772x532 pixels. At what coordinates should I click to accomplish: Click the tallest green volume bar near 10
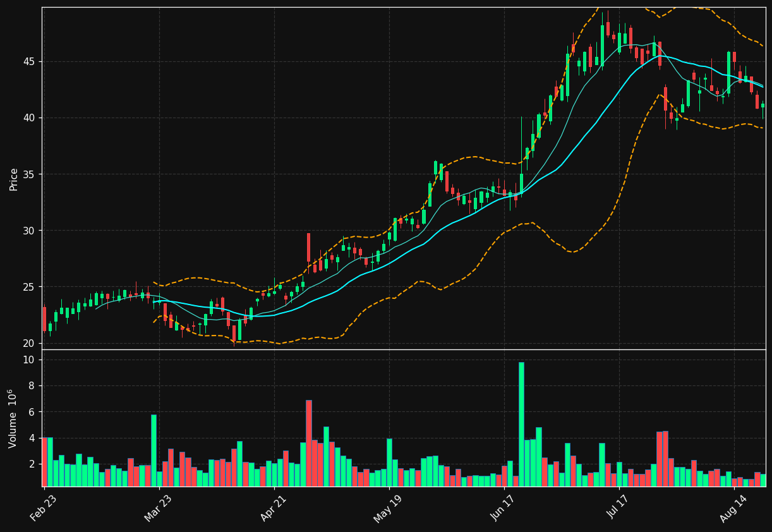pyautogui.click(x=521, y=424)
